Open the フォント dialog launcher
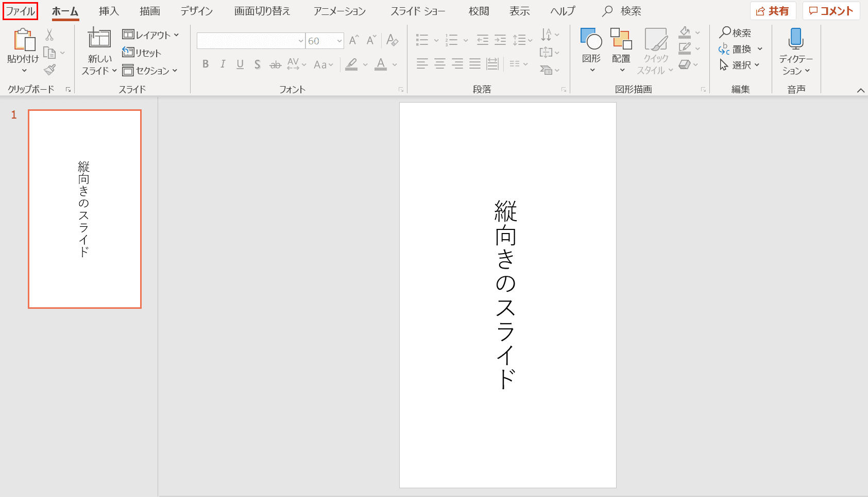 click(401, 90)
